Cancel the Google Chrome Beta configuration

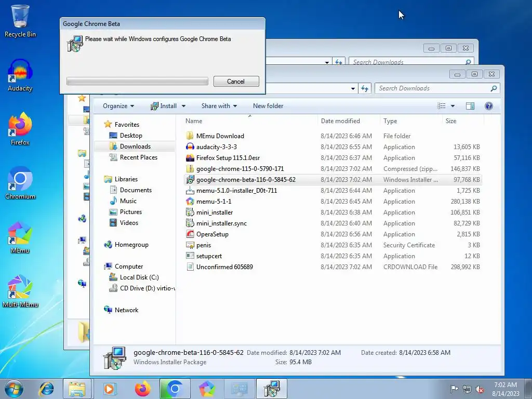(x=236, y=82)
